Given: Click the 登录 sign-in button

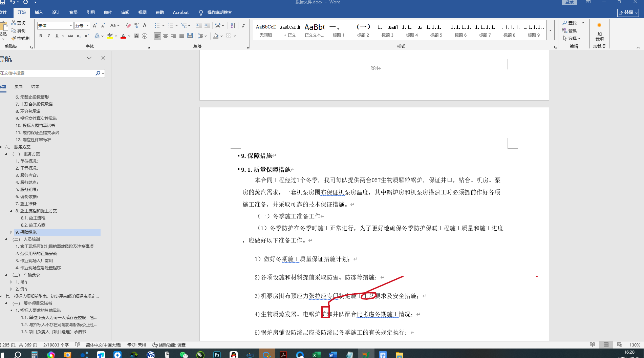Looking at the screenshot, I should coord(570,2).
